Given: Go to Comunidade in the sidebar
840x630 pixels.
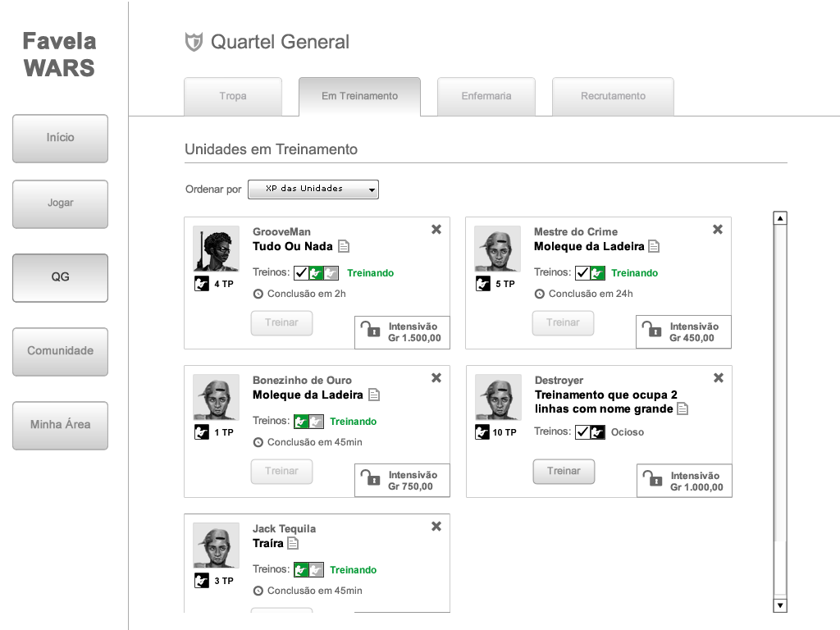Looking at the screenshot, I should (61, 351).
